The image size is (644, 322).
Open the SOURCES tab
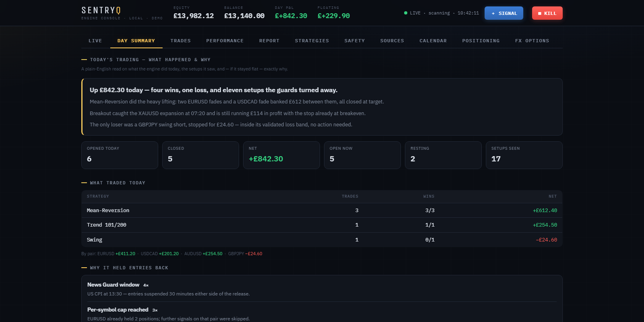click(392, 40)
